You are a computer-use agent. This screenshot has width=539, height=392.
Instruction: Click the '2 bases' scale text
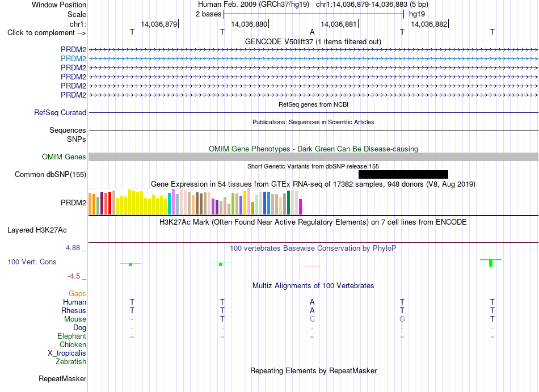coord(208,14)
